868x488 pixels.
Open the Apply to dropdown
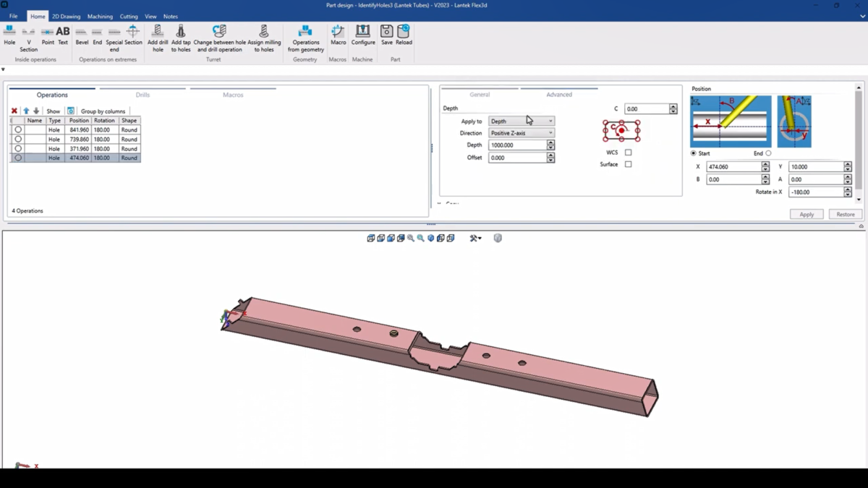522,121
